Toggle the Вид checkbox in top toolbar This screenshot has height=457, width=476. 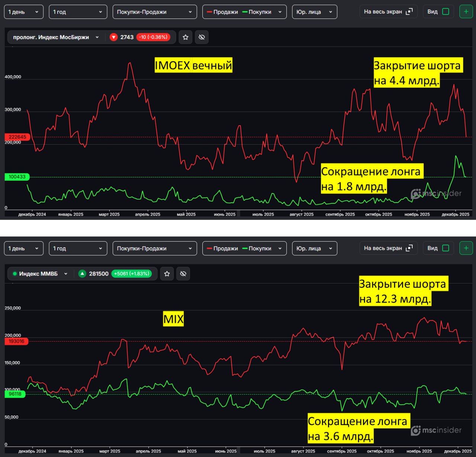click(x=446, y=12)
